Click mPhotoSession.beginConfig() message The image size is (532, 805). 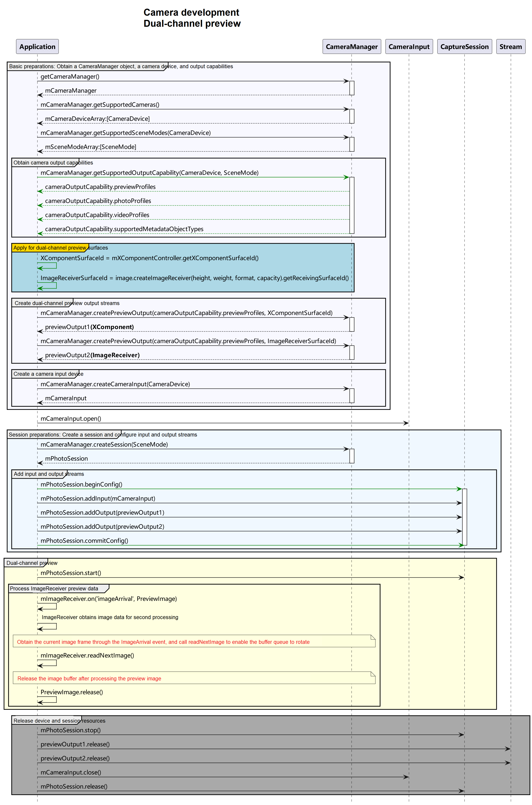point(81,484)
